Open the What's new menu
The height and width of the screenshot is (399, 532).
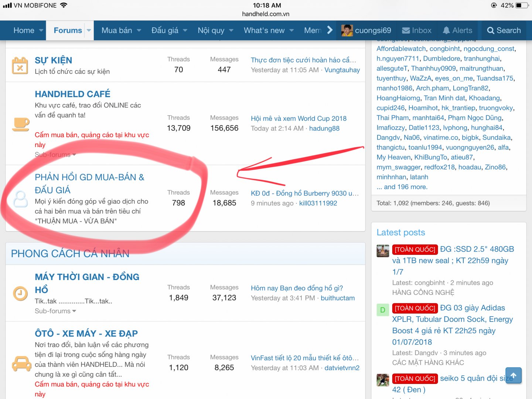pos(264,30)
